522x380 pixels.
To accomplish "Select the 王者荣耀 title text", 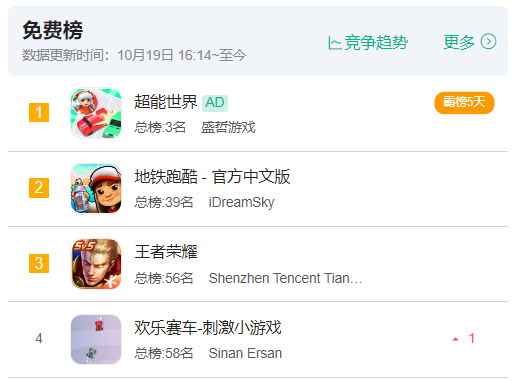I will point(166,252).
